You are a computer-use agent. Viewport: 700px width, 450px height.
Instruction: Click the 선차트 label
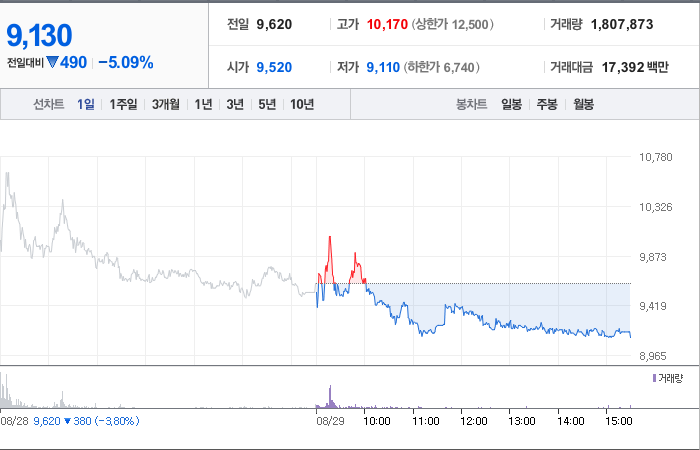49,104
